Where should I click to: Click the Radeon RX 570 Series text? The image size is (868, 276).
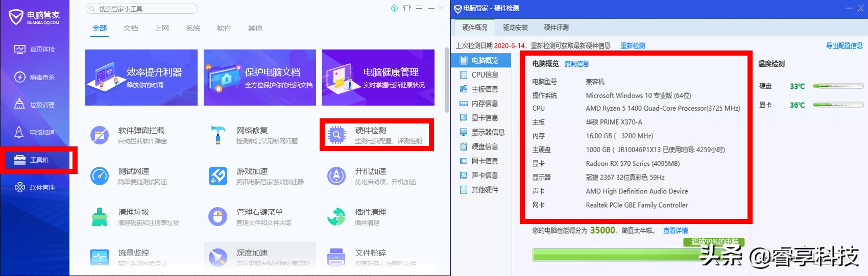point(633,164)
